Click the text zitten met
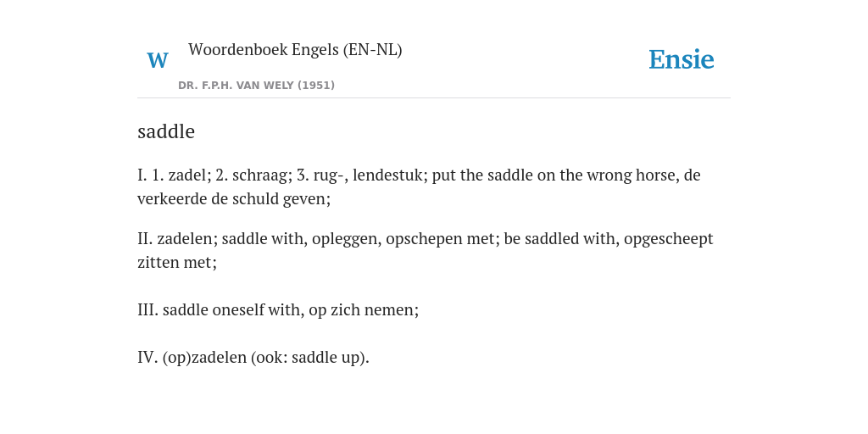 pyautogui.click(x=175, y=263)
